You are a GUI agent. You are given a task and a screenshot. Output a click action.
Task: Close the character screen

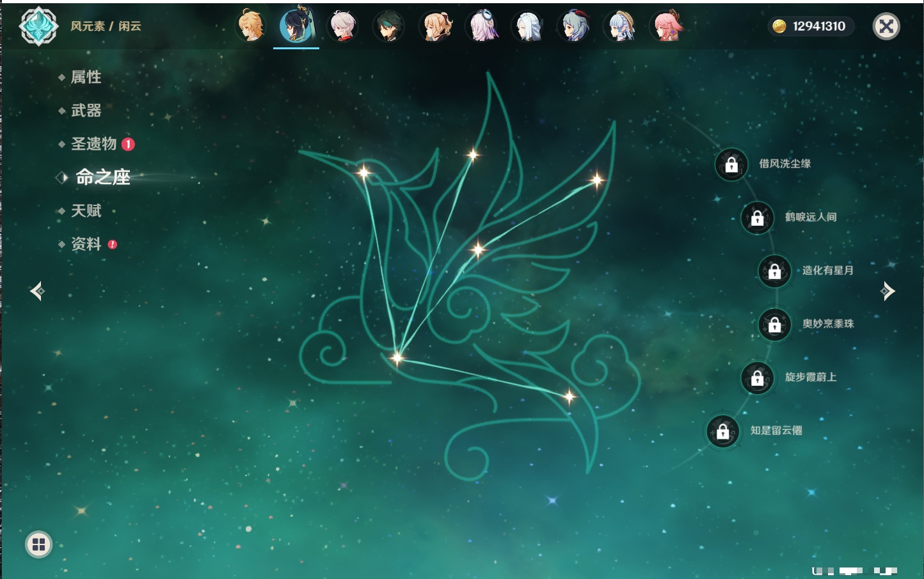click(x=887, y=26)
